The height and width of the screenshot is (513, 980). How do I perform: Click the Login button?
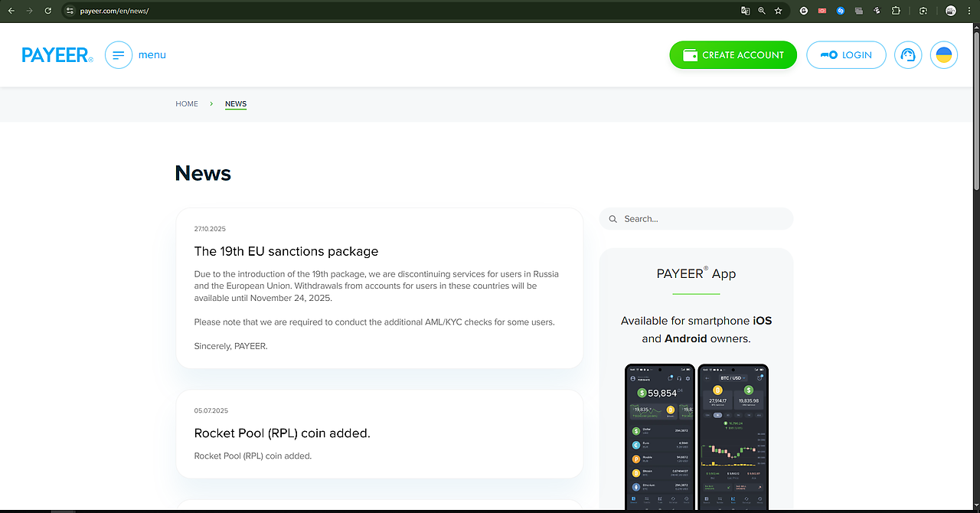(846, 55)
